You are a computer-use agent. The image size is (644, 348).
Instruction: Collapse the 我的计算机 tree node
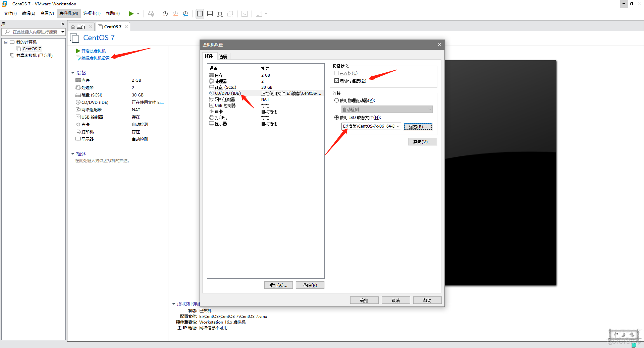(6, 42)
